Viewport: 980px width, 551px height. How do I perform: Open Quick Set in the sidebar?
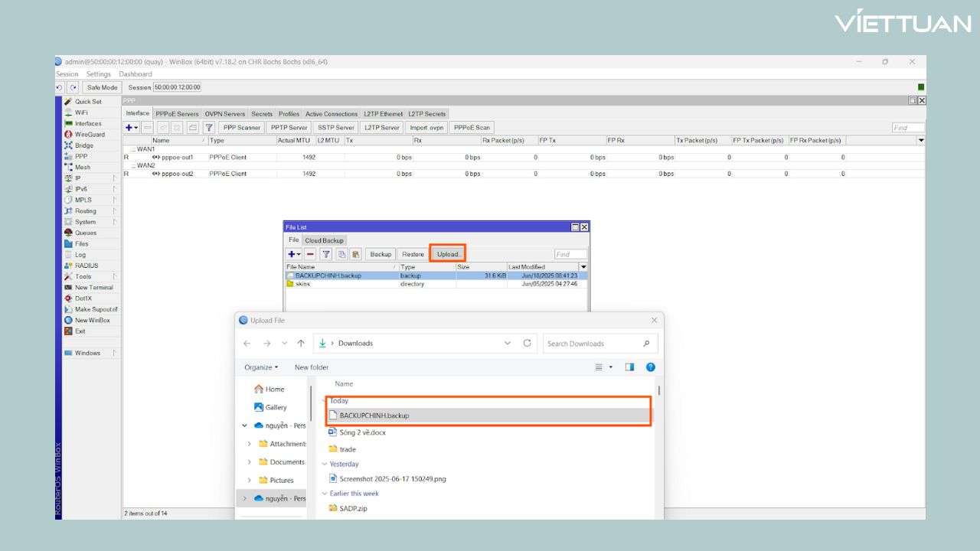click(x=87, y=102)
